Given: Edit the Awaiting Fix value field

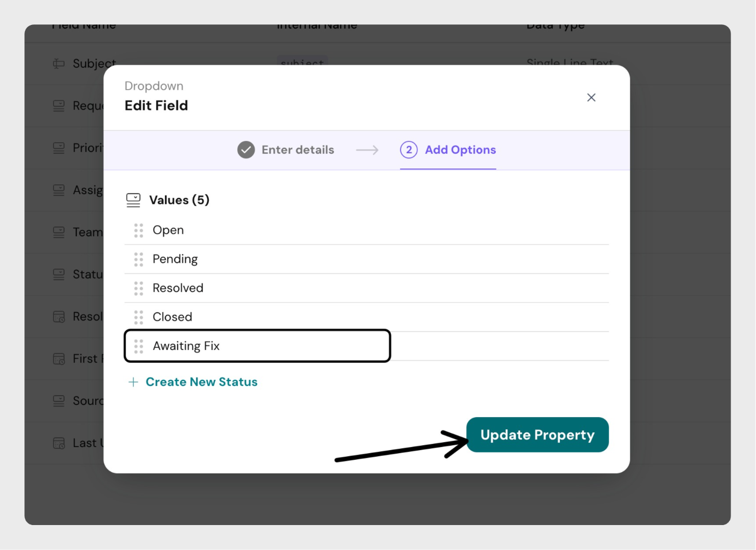Looking at the screenshot, I should pos(265,346).
